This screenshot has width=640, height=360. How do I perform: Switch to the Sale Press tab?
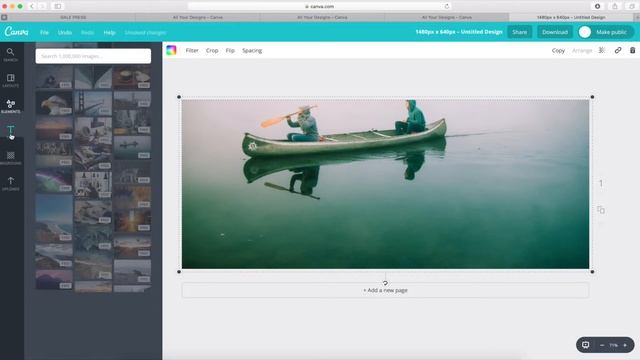73,17
